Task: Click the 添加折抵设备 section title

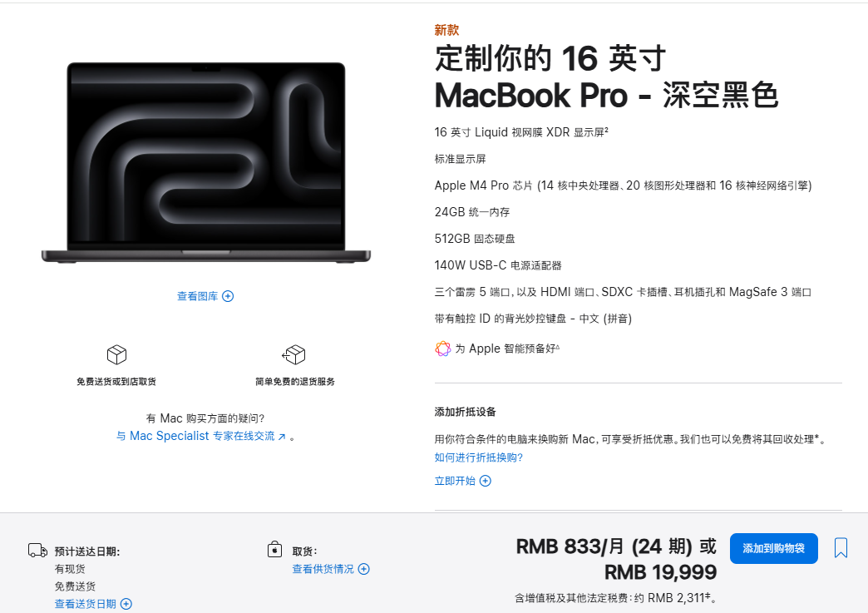Action: coord(465,412)
